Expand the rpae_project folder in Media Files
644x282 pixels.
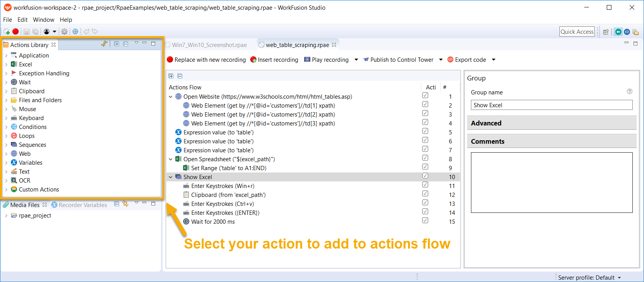click(6, 216)
